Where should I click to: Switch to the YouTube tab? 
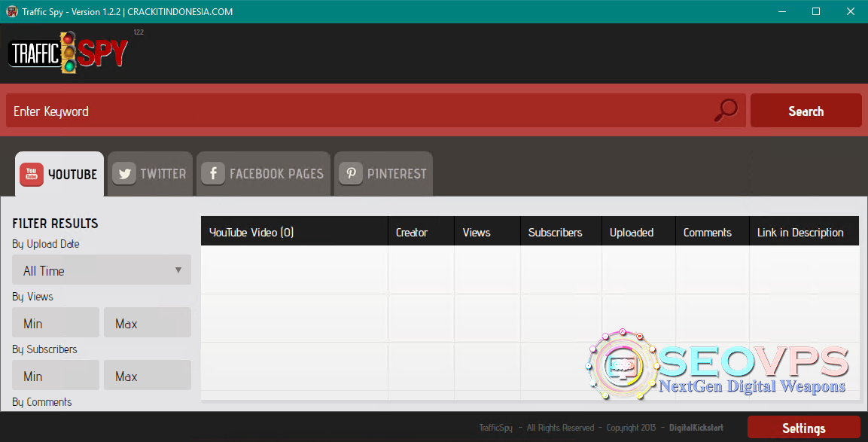point(59,174)
